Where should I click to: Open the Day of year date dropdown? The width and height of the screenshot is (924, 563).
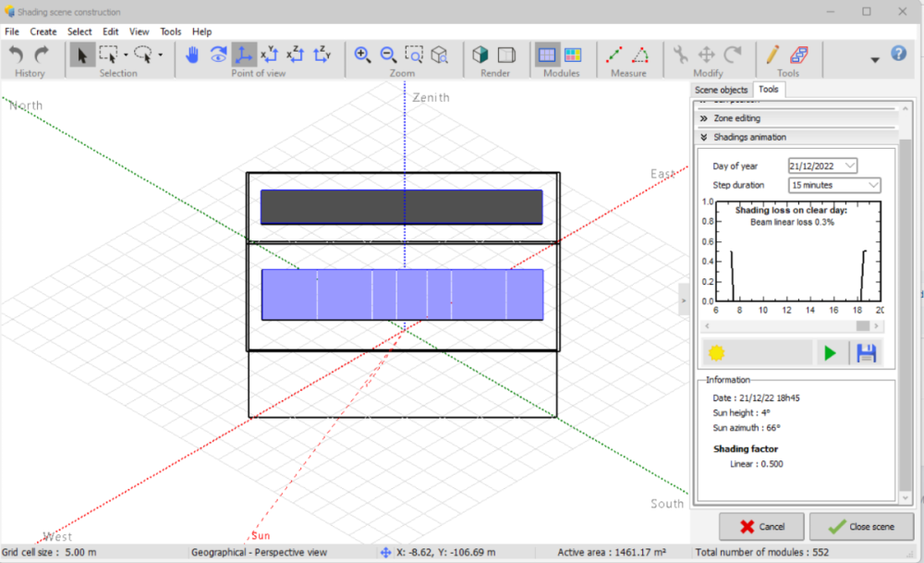(849, 165)
